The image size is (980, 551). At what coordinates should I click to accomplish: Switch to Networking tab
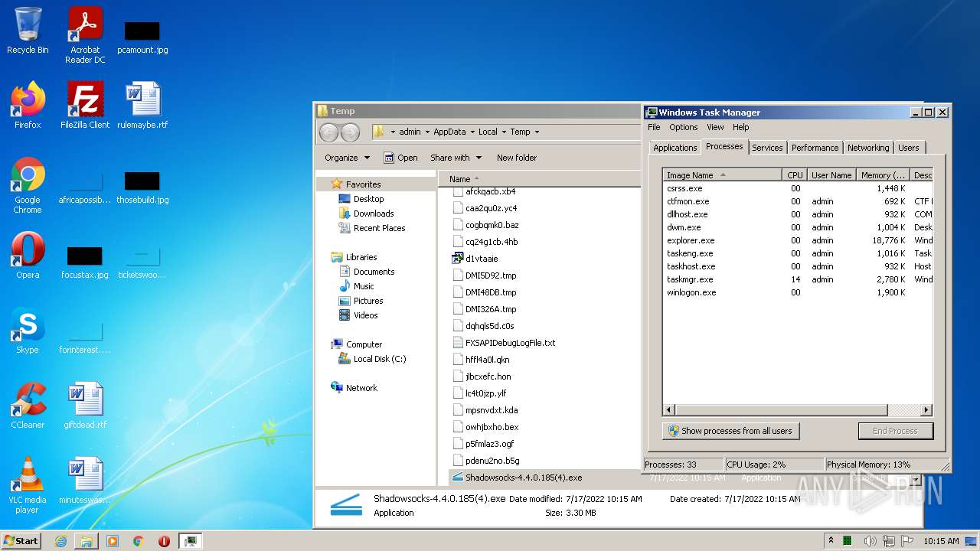click(868, 148)
